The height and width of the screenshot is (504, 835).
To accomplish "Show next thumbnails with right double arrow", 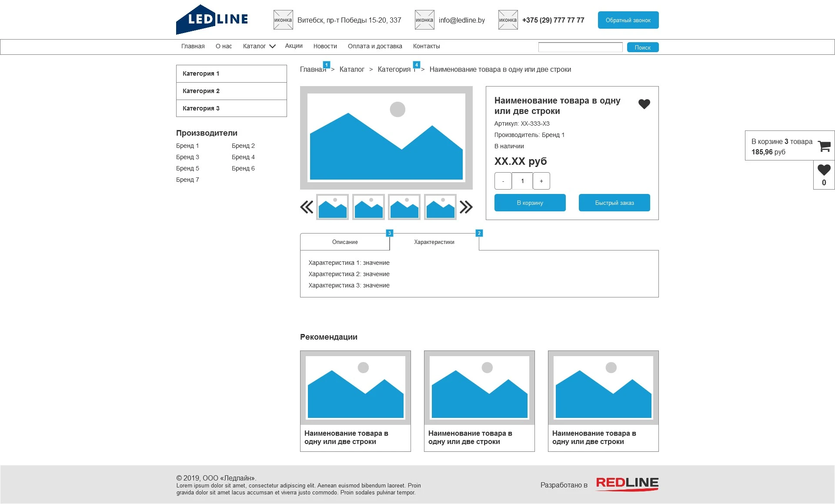I will tap(466, 207).
